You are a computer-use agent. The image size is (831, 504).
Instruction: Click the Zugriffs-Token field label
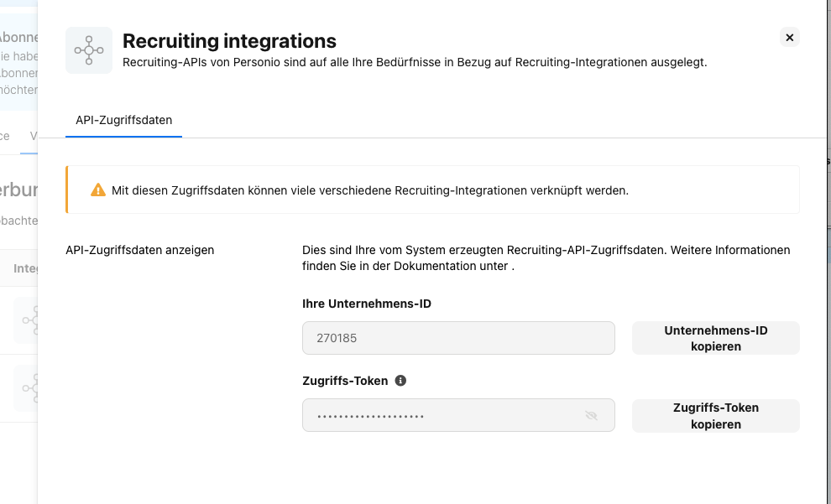point(345,381)
